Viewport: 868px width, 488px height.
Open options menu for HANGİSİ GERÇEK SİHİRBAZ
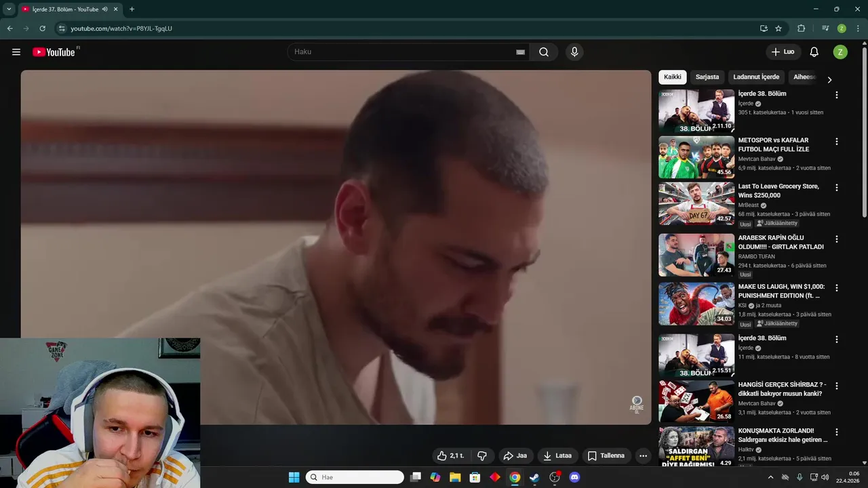point(836,386)
